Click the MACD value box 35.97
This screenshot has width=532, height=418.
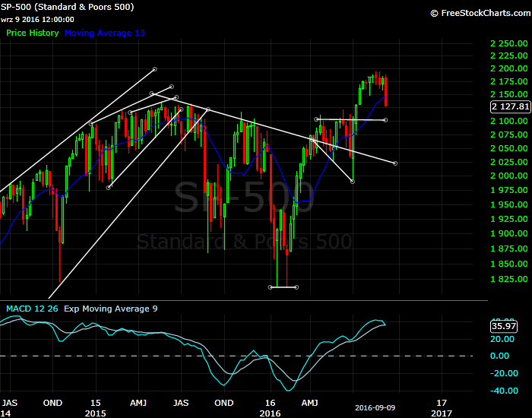[x=504, y=326]
